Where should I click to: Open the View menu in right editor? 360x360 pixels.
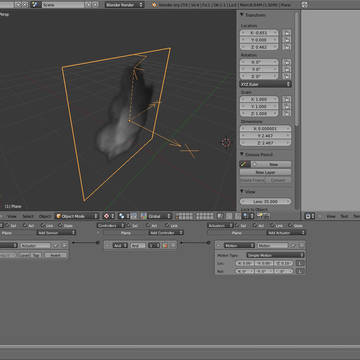tap(331, 216)
